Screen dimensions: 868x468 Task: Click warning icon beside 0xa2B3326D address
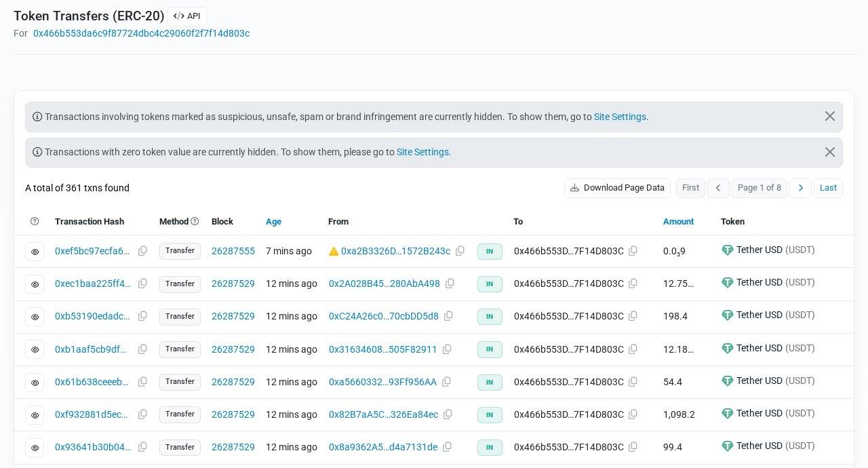click(x=334, y=252)
